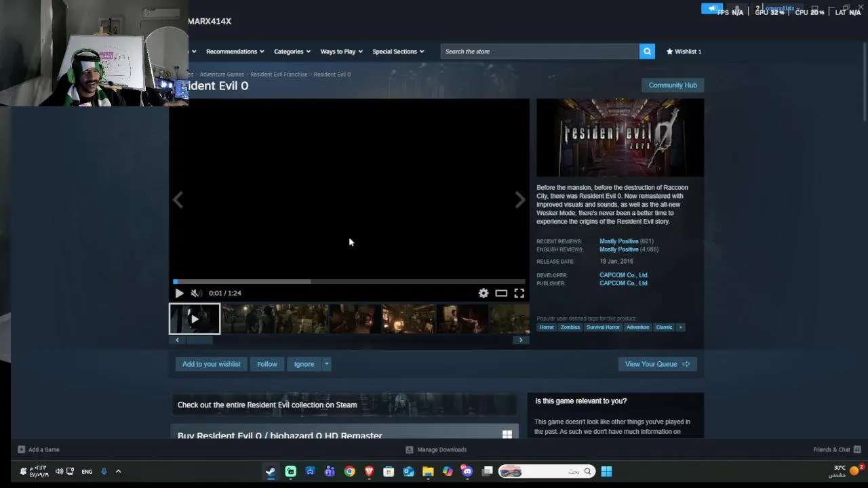Click Resident Evil 0 breadcrumb link

(332, 75)
